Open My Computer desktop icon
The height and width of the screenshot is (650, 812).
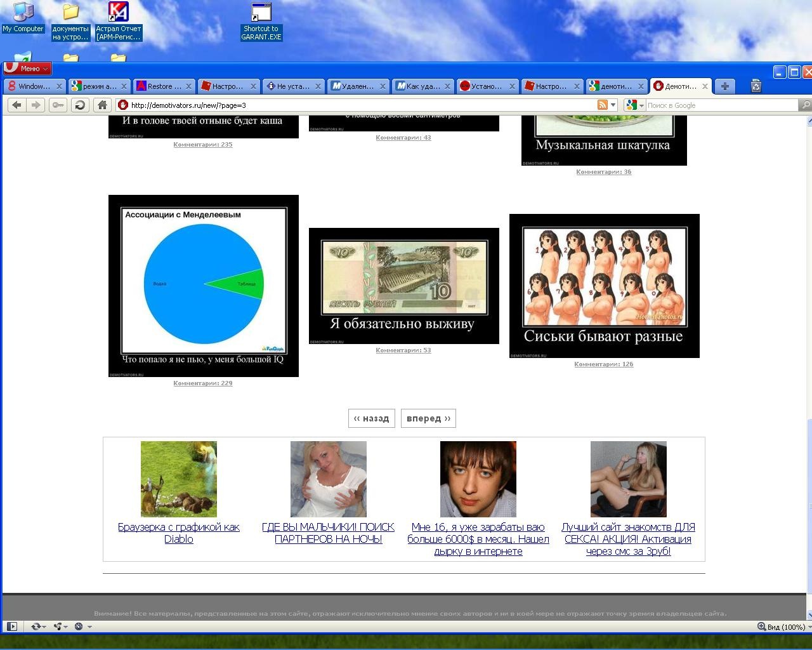tap(23, 18)
